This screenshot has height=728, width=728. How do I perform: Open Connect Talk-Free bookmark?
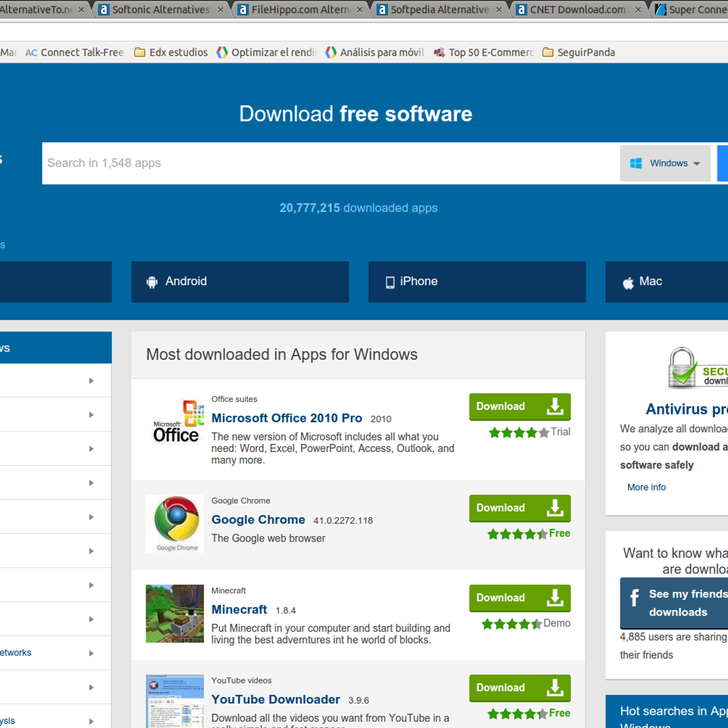tap(75, 52)
